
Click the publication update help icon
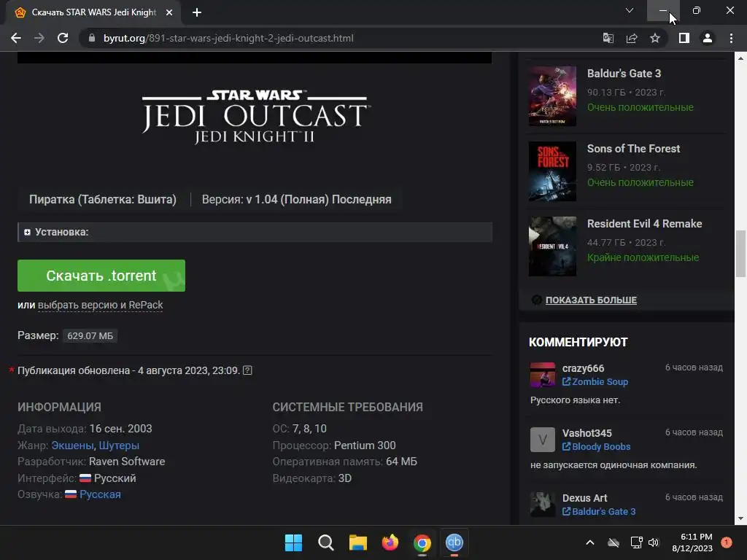click(247, 370)
